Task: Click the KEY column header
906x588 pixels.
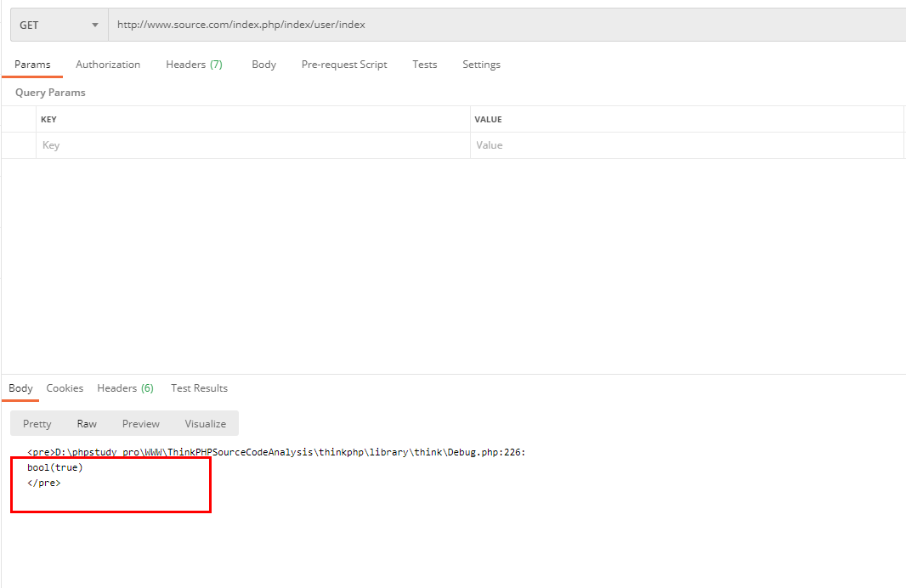Action: pyautogui.click(x=48, y=120)
